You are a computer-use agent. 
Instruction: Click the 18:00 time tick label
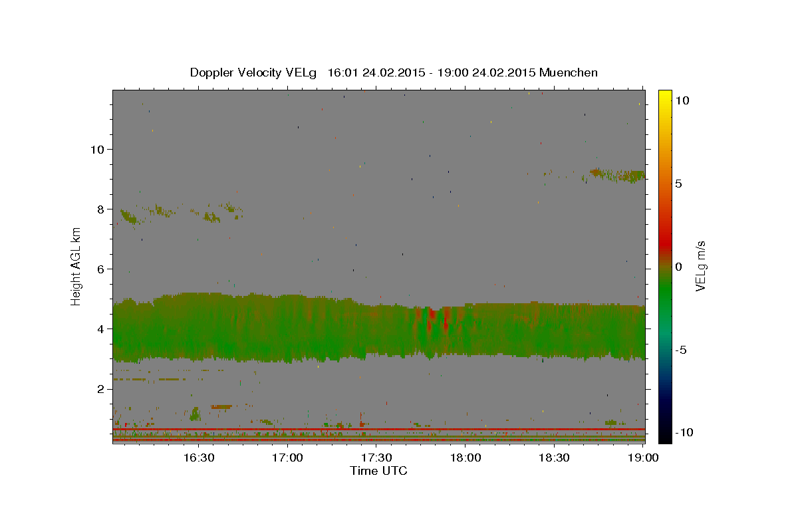click(465, 458)
